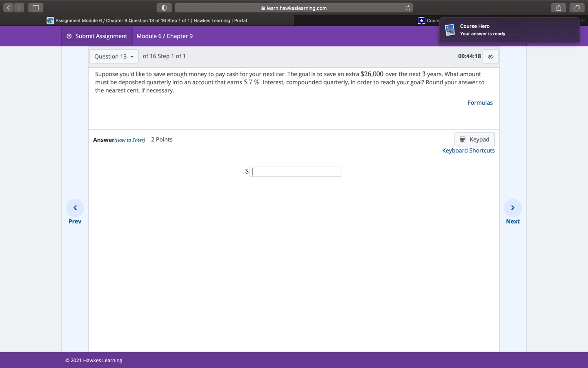Viewport: 588px width, 368px height.
Task: Click the Next navigation button
Action: click(x=512, y=207)
